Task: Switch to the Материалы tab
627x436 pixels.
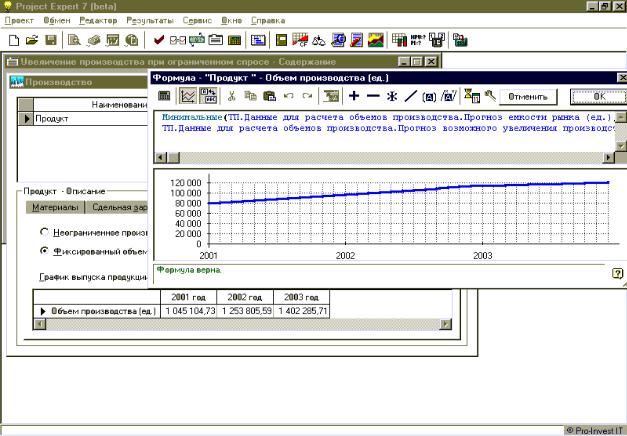Action: coord(55,207)
